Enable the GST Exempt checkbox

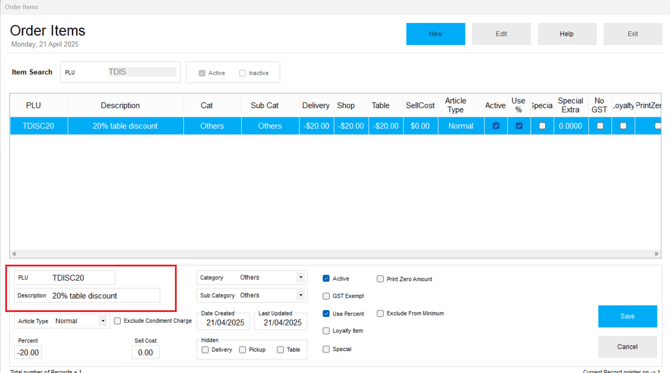coord(326,296)
